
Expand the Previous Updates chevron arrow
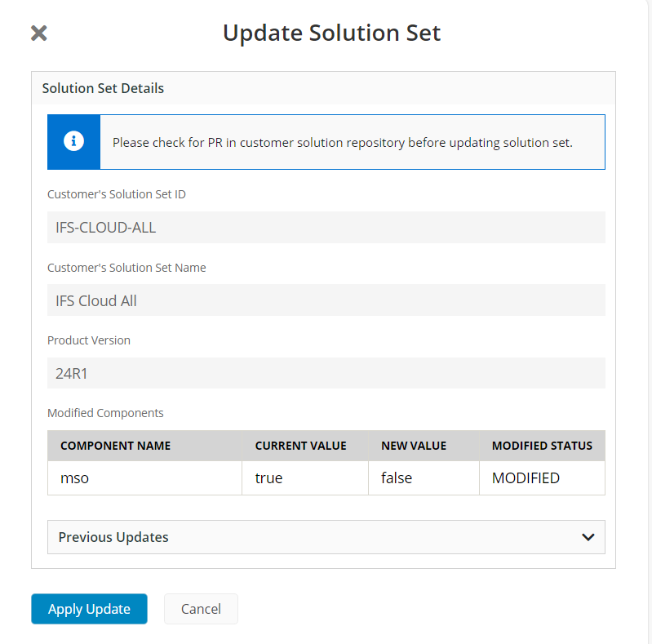588,537
